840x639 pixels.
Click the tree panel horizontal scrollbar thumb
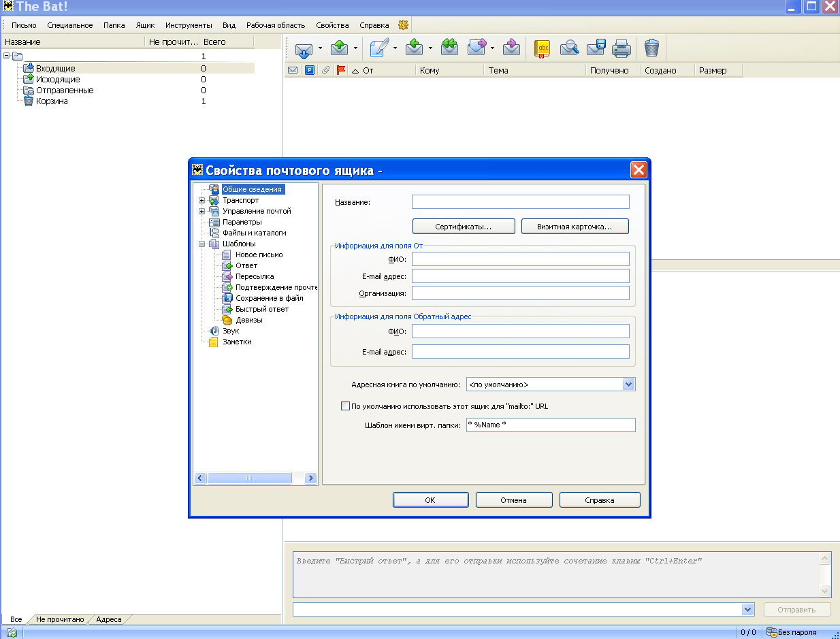coord(249,478)
